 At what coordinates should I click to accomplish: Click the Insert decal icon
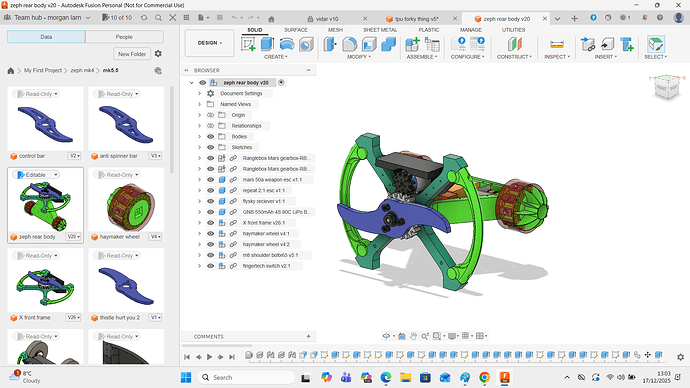point(607,44)
